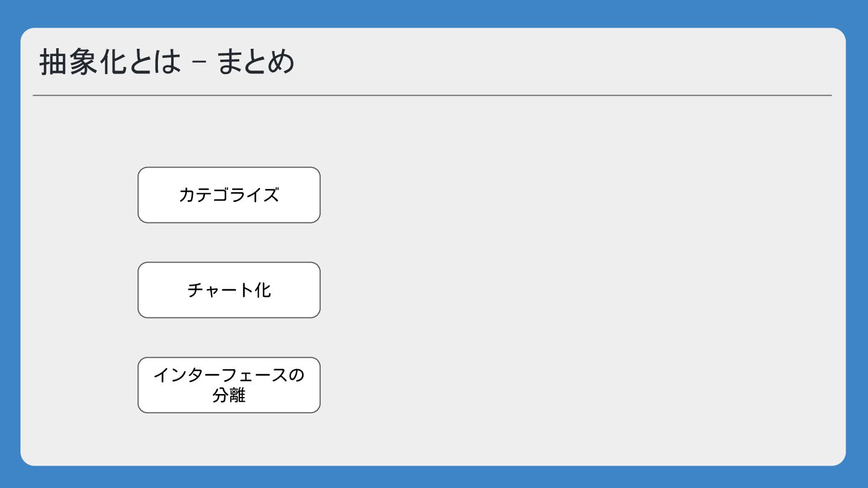Click the インターフェースの text line
The height and width of the screenshot is (488, 868).
tap(229, 375)
